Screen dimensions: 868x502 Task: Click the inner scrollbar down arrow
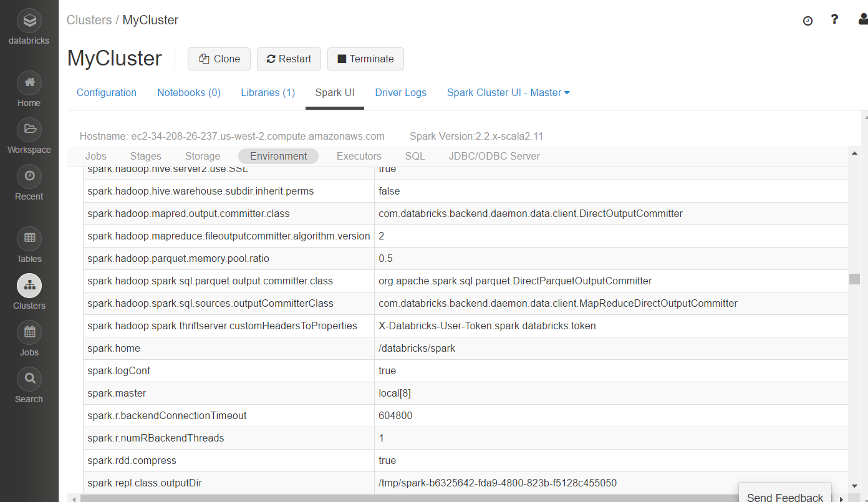854,486
